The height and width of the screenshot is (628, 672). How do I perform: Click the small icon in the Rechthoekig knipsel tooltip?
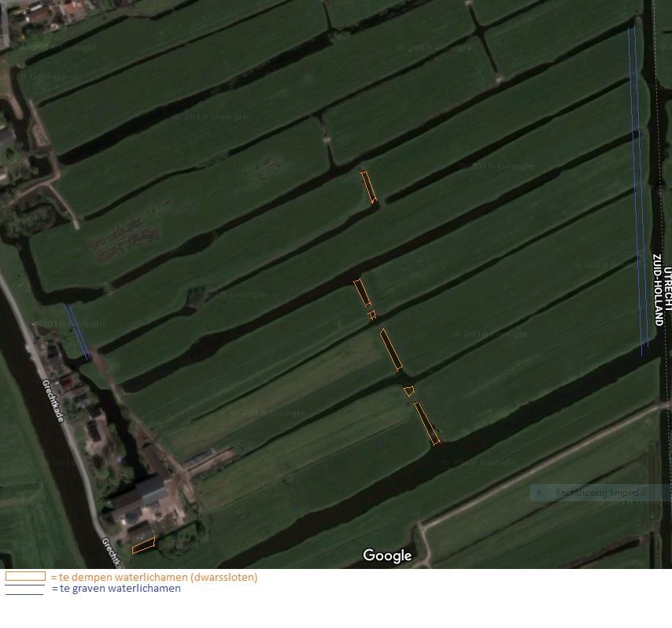pyautogui.click(x=539, y=493)
